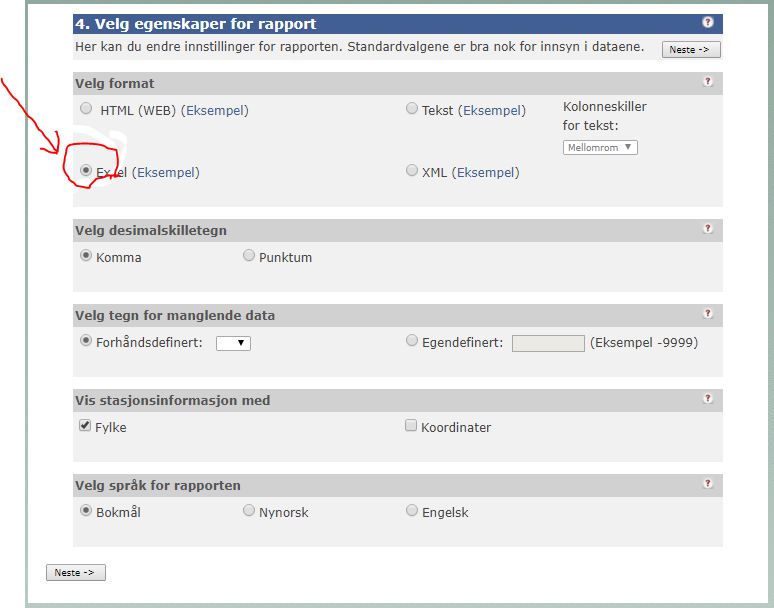The width and height of the screenshot is (774, 608).
Task: Click the 'Velg desimalskilletegn' section title
Action: (x=151, y=230)
